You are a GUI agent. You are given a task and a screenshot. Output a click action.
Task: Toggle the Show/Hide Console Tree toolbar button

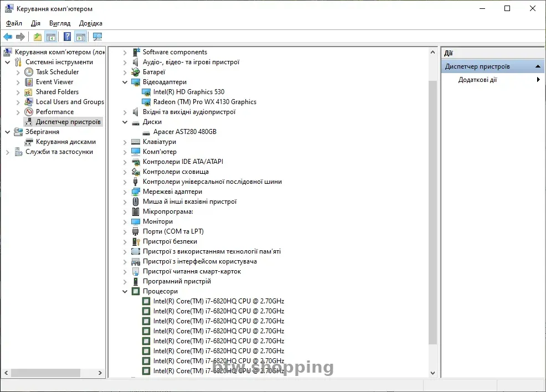[x=51, y=37]
